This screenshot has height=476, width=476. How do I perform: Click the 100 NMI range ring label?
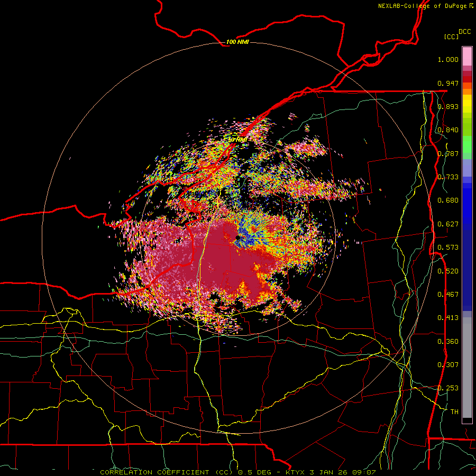tap(237, 42)
